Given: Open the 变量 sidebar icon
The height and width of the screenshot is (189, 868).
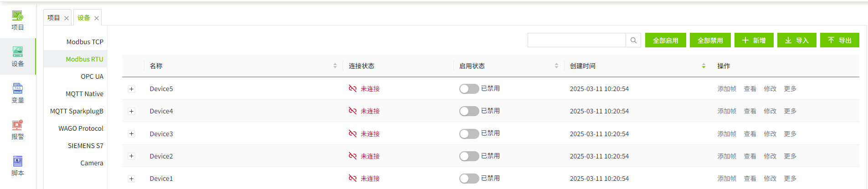Looking at the screenshot, I should pos(17,93).
